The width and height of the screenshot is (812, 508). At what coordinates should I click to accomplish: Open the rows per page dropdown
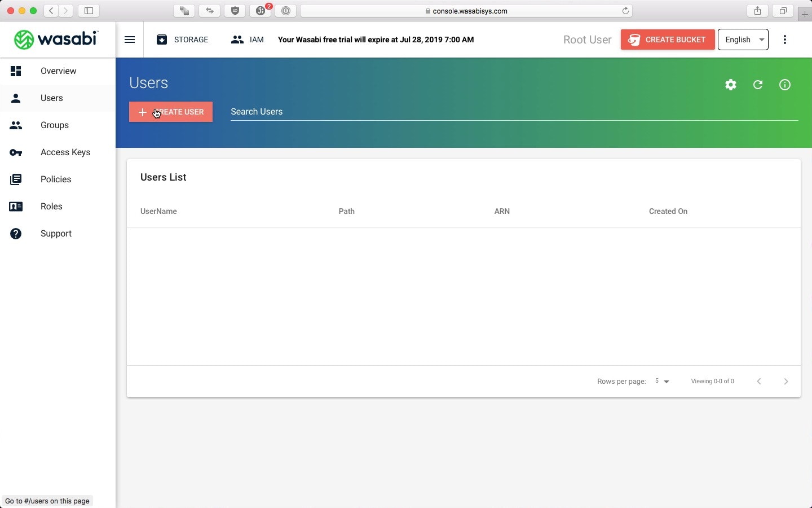click(x=661, y=381)
